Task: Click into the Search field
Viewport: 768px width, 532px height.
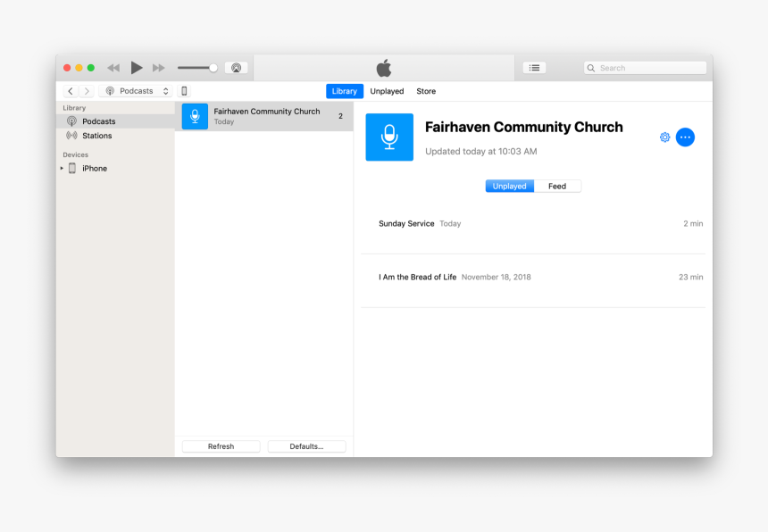Action: 645,68
